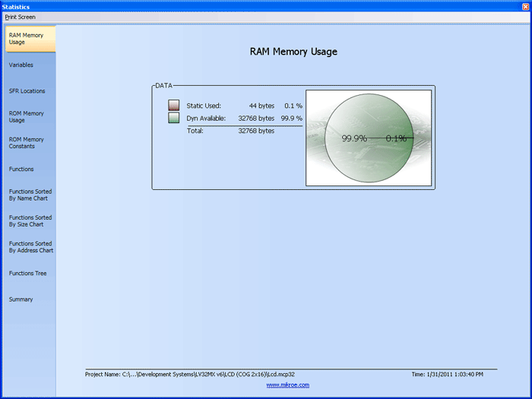Screen dimensions: 532x399
Task: Click the Dyn Available green color swatch
Action: point(174,118)
